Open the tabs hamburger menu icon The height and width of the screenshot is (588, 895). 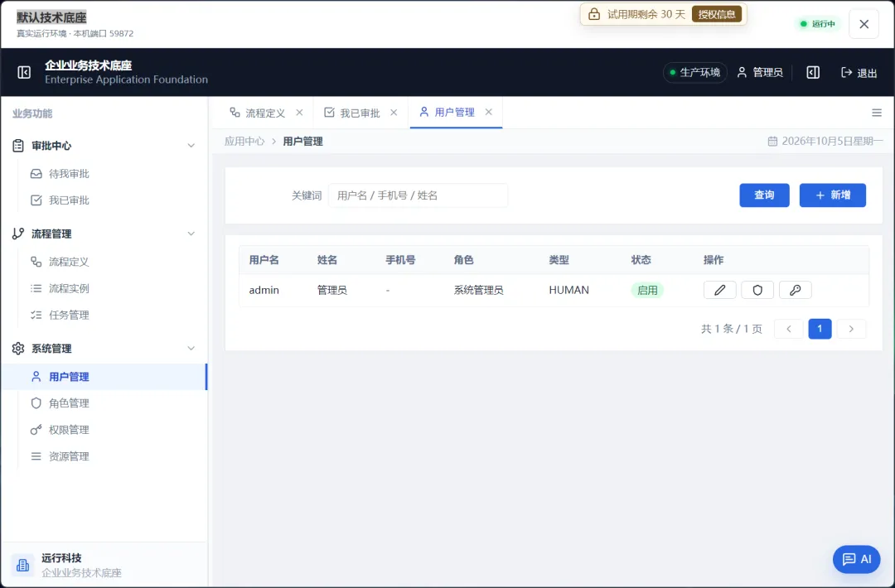point(877,113)
